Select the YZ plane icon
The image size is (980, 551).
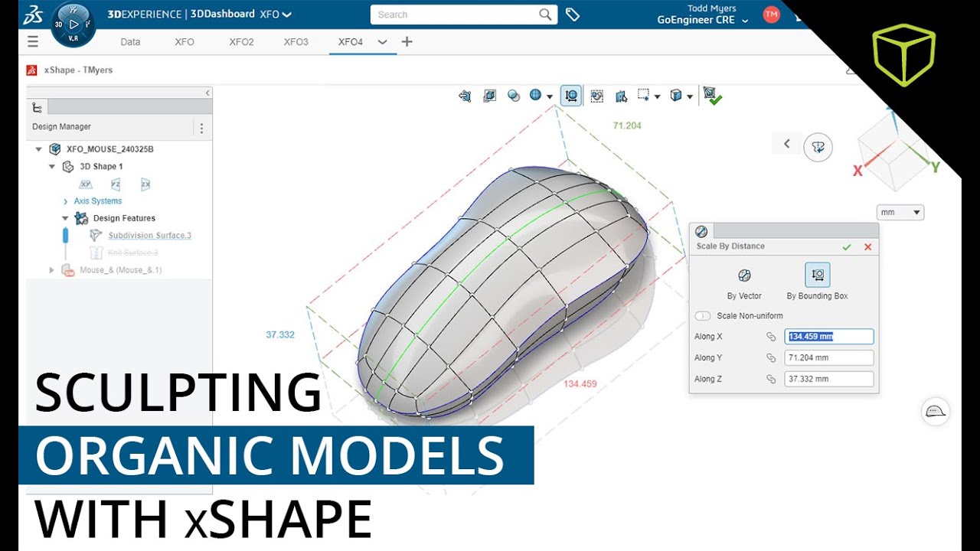click(116, 184)
